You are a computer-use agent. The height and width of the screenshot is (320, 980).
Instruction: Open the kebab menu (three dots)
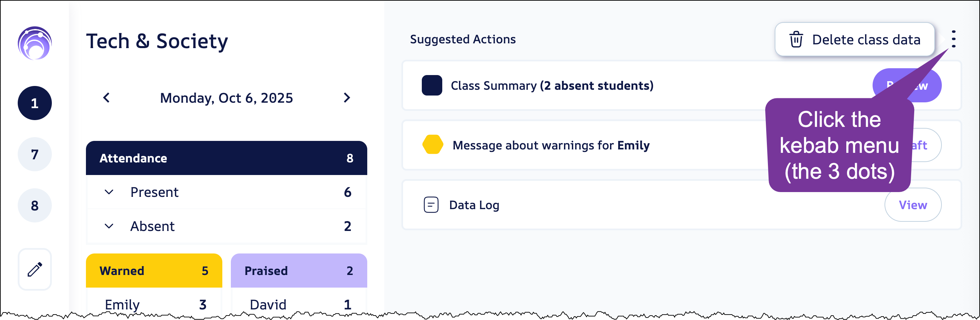click(x=953, y=39)
